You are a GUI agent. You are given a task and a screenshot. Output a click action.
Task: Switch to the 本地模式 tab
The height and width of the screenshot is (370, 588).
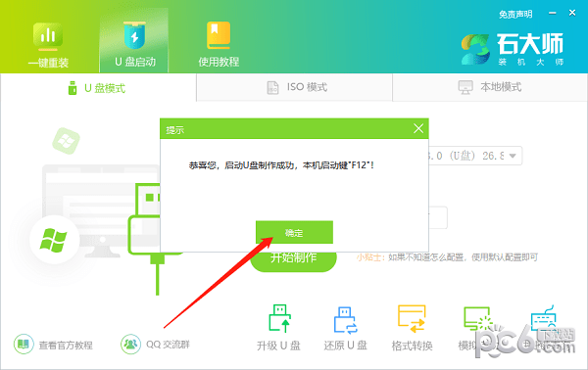pos(490,87)
